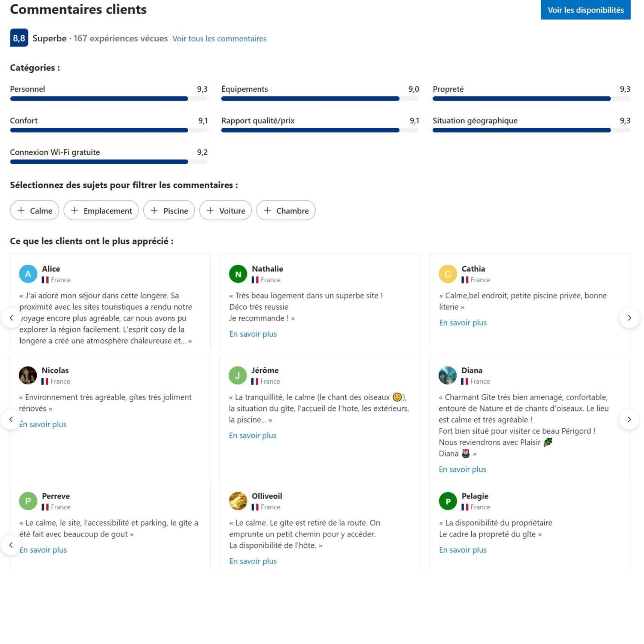Click Nathalie's green N avatar
Image resolution: width=644 pixels, height=644 pixels.
point(238,274)
